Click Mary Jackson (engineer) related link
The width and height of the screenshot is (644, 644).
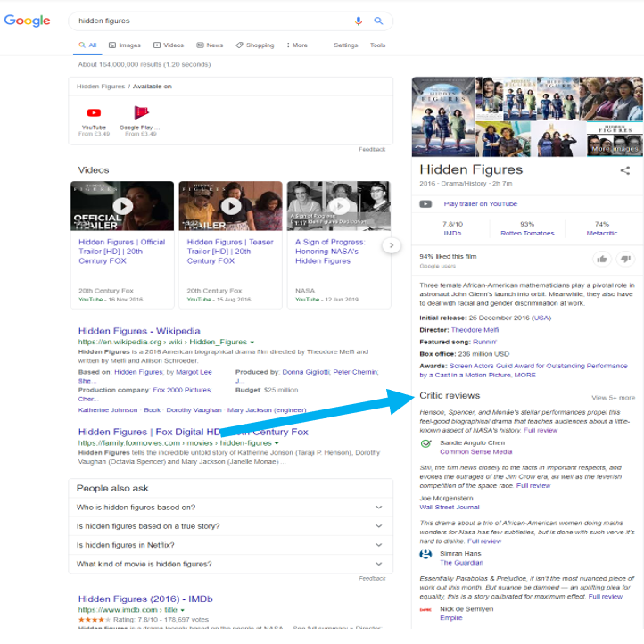click(267, 410)
